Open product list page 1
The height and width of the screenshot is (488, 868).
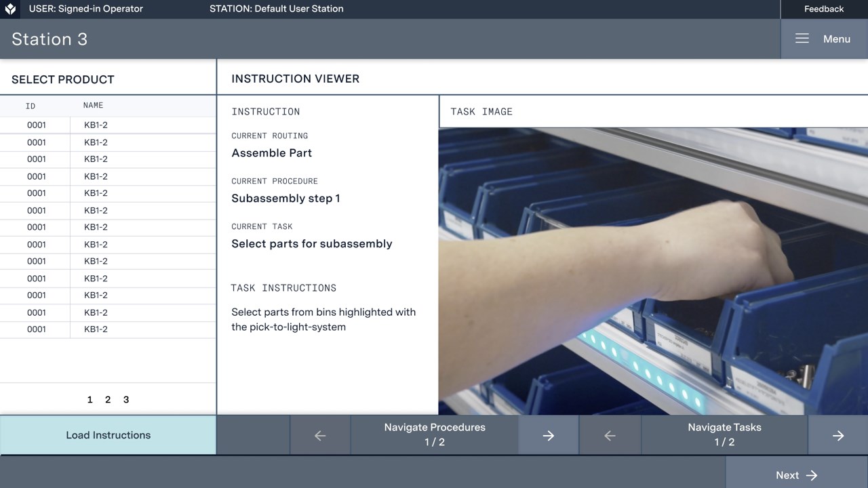[90, 400]
